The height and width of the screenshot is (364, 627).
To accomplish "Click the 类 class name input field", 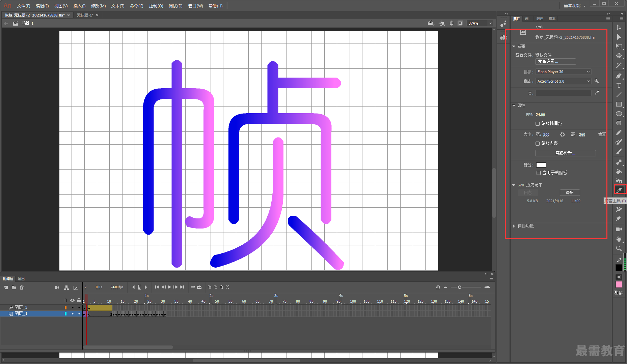I will click(563, 93).
